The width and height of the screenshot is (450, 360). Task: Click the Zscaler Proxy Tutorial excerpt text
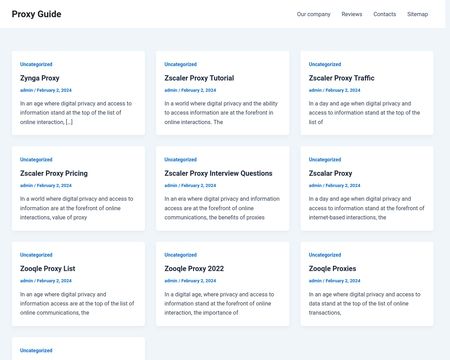point(221,113)
